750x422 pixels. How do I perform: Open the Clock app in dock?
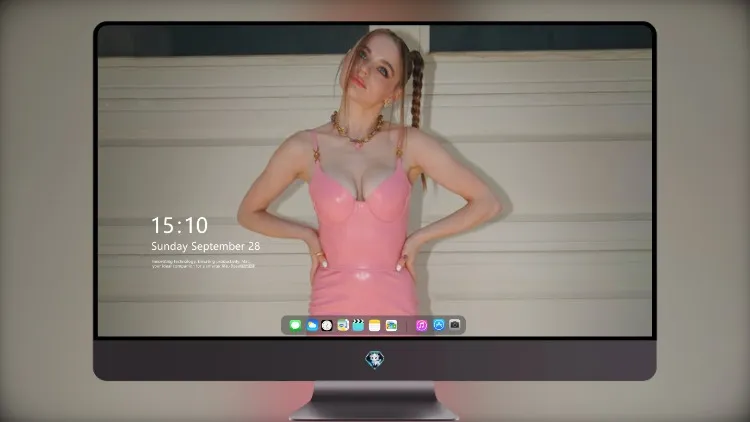(327, 325)
